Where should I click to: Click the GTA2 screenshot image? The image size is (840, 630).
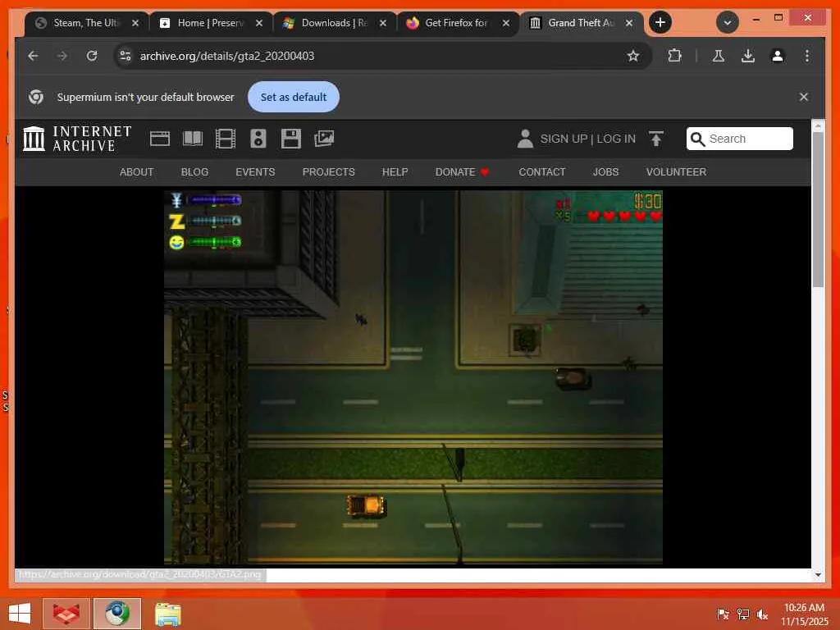point(413,377)
